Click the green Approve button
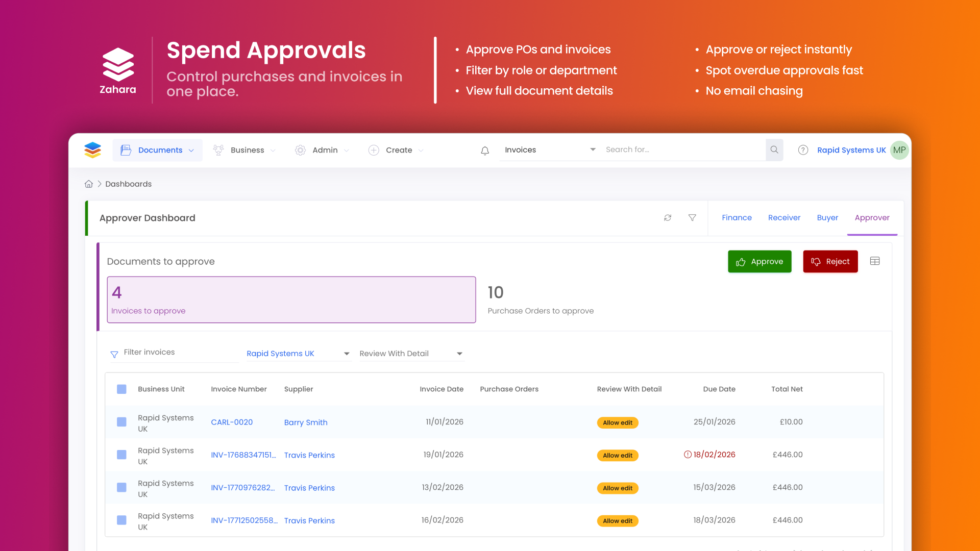 click(759, 261)
